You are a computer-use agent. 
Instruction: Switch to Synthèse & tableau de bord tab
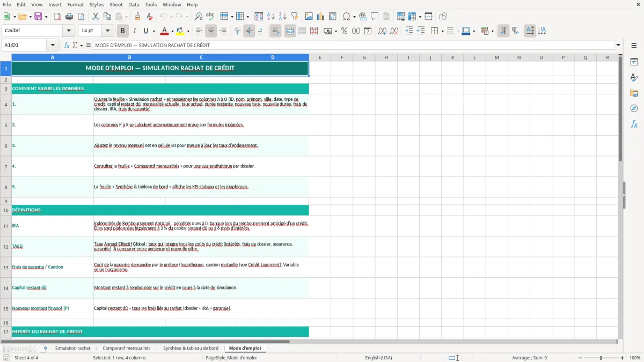191,349
